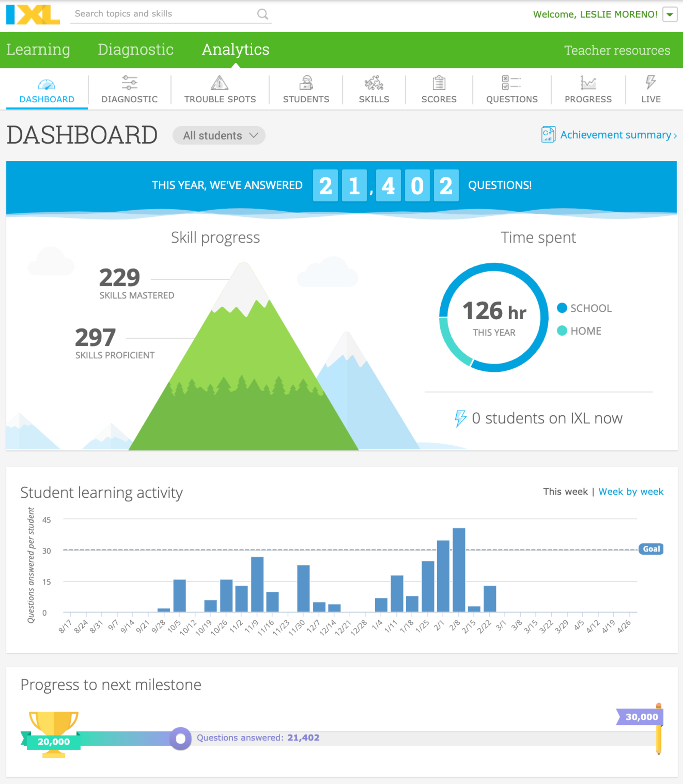Click the search magnifying glass icon
This screenshot has height=784, width=683.
pos(262,14)
